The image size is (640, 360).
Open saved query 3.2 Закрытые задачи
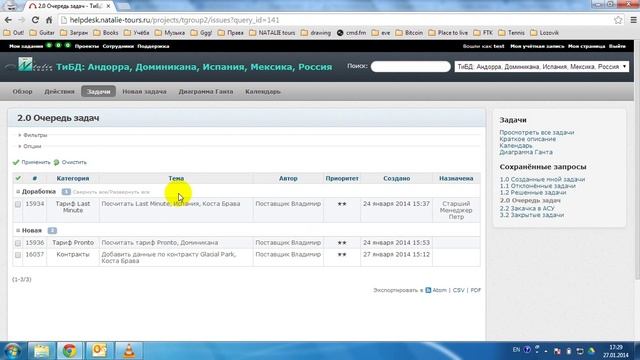tap(532, 215)
